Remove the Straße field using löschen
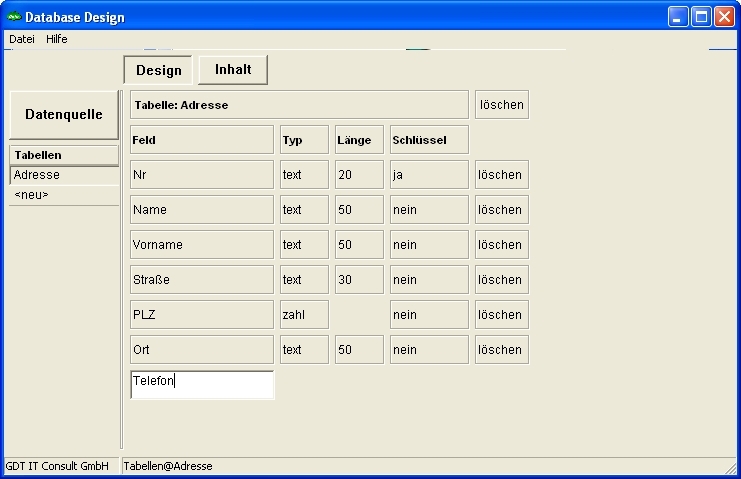 (501, 280)
